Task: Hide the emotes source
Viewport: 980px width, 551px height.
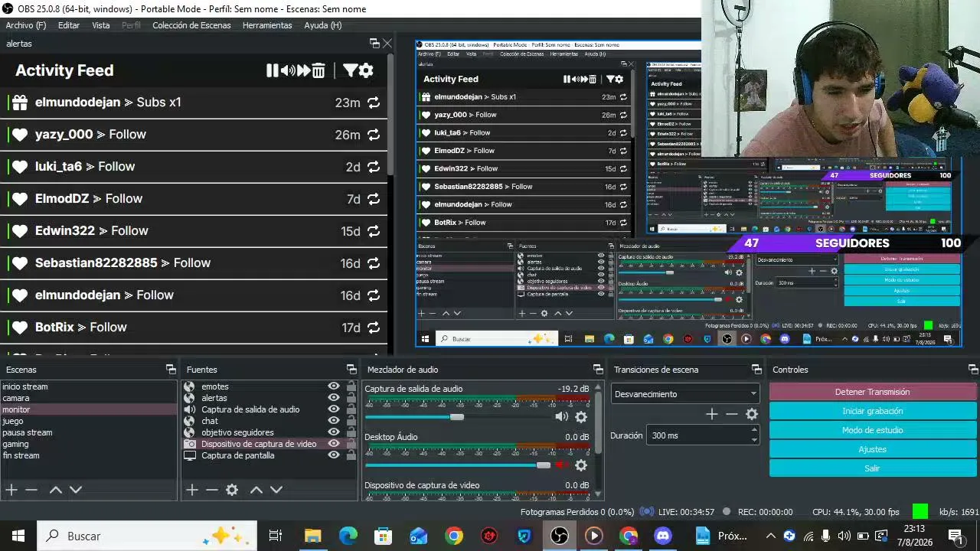Action: (x=334, y=386)
